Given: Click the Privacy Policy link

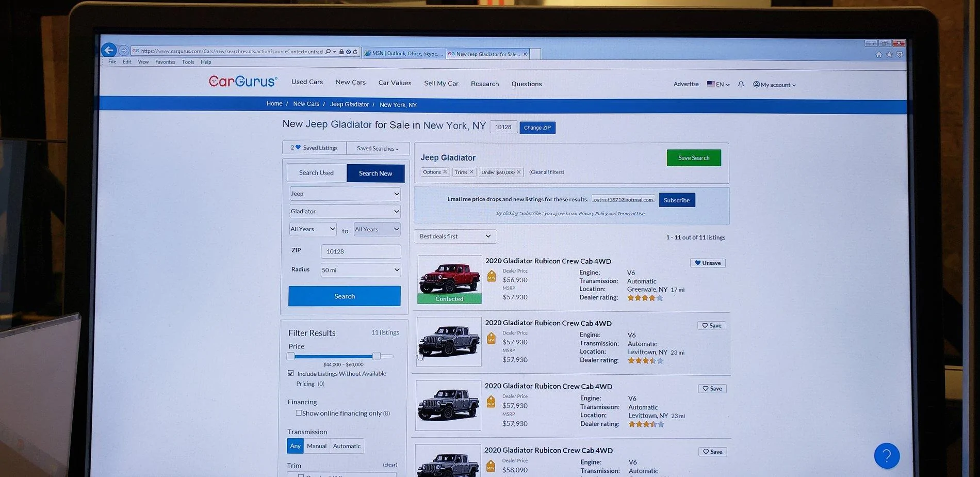Looking at the screenshot, I should coord(593,214).
